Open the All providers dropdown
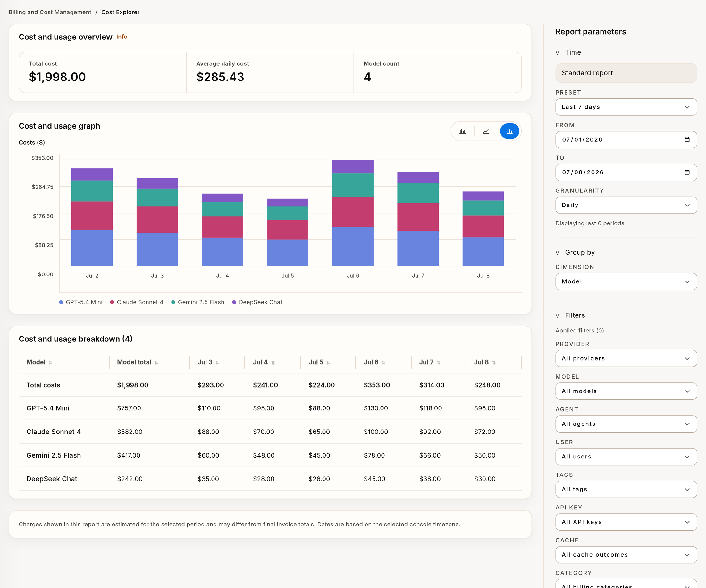 point(626,358)
